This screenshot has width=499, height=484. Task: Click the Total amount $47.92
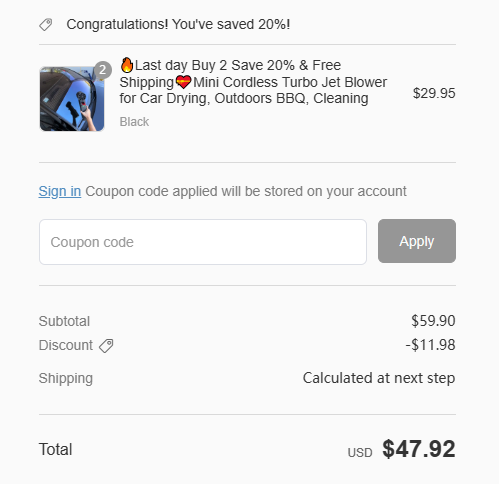click(419, 449)
